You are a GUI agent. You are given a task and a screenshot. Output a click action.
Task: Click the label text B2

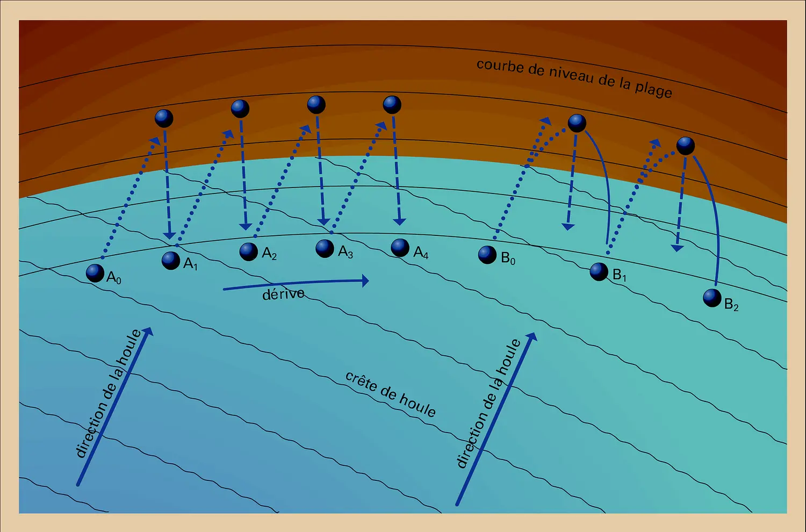[x=731, y=305]
